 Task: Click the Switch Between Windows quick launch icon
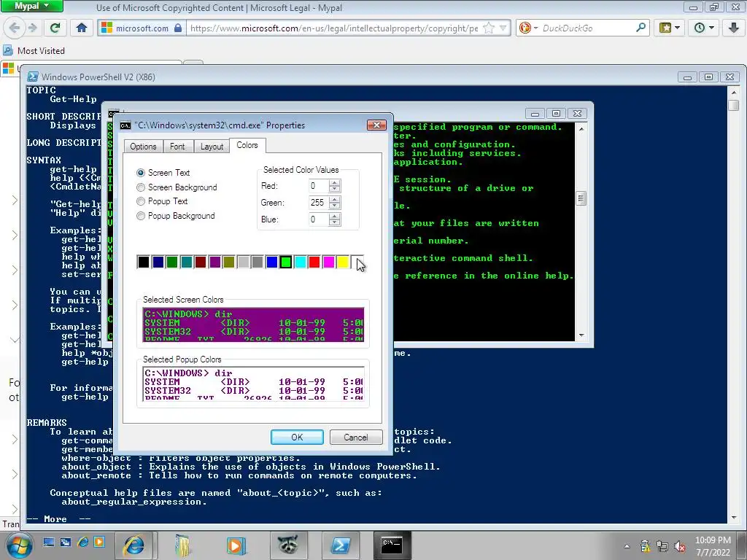pyautogui.click(x=66, y=542)
